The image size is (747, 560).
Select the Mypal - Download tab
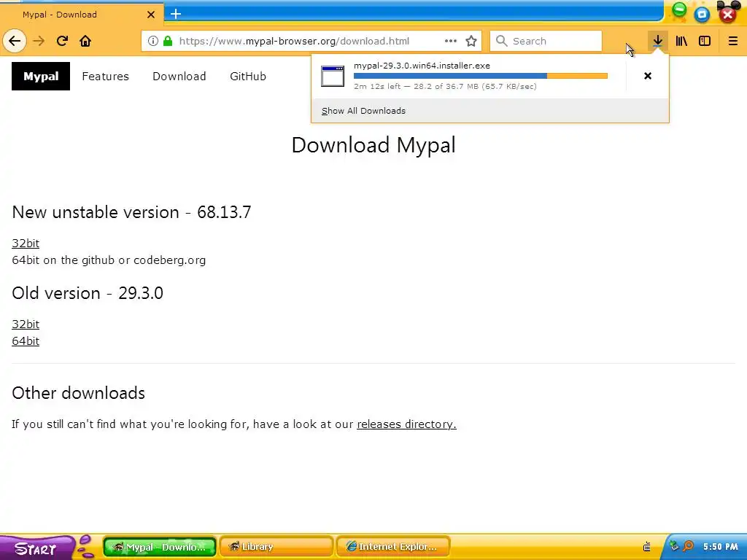click(82, 15)
